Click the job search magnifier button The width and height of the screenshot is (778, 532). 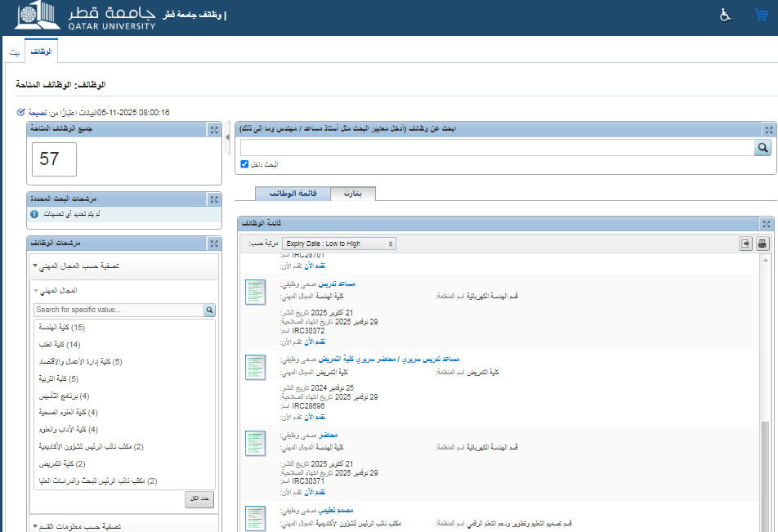(763, 148)
